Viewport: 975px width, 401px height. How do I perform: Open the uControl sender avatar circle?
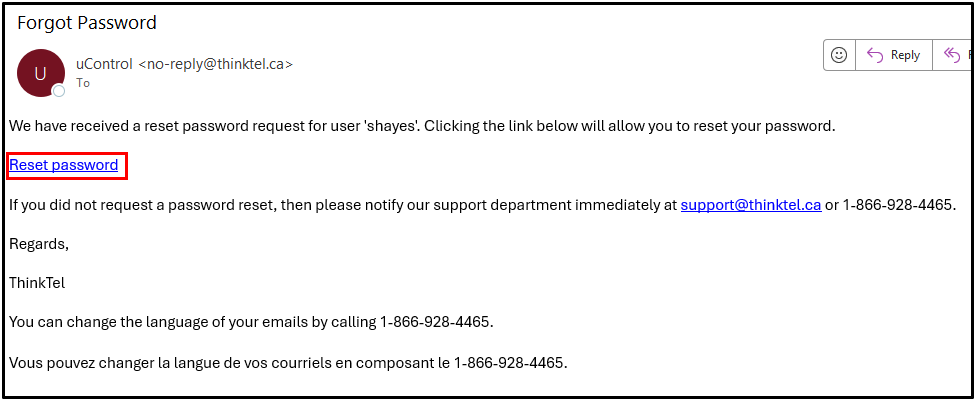40,73
